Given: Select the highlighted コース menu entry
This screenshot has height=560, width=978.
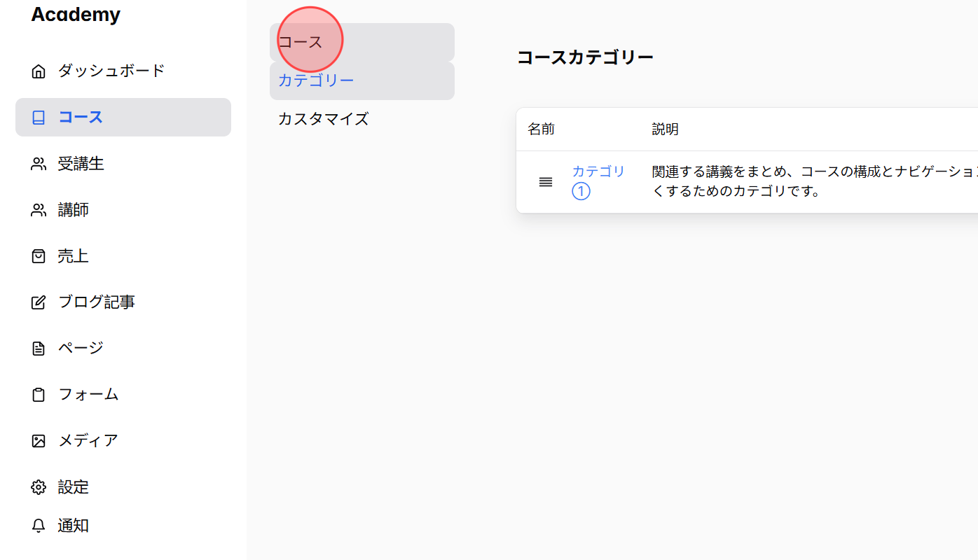Looking at the screenshot, I should 79,117.
